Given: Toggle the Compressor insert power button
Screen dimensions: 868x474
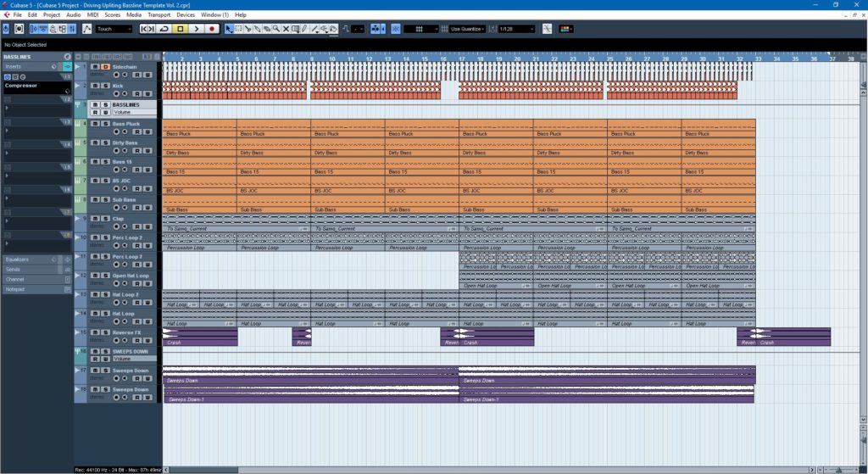Looking at the screenshot, I should point(7,76).
